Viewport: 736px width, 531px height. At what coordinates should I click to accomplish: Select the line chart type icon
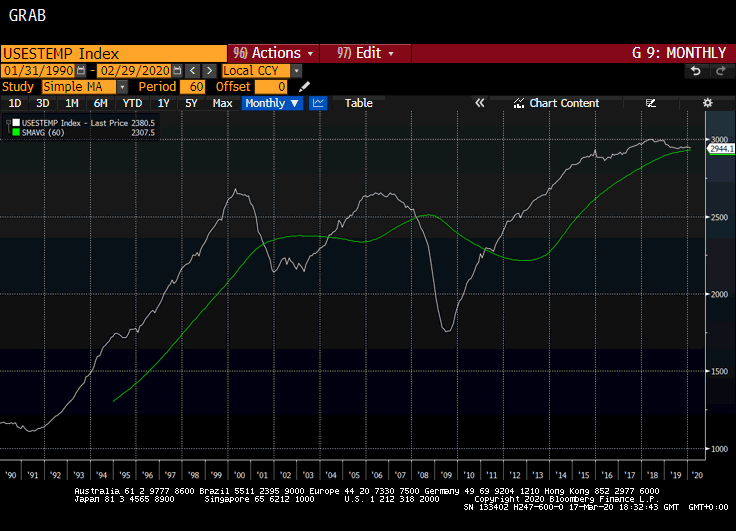point(318,103)
